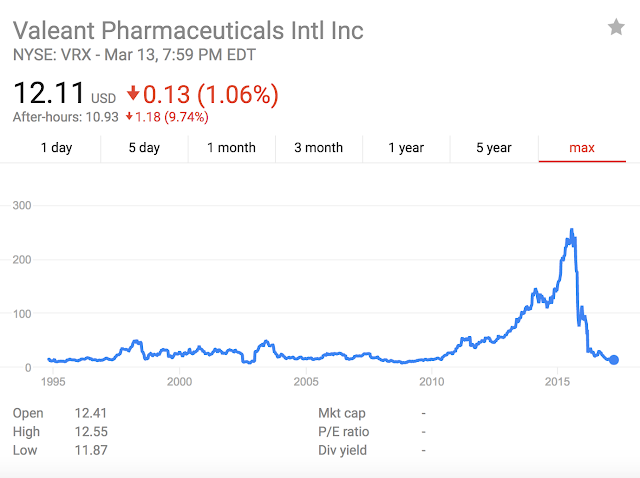Click the 2000 label on x-axis

tap(180, 383)
